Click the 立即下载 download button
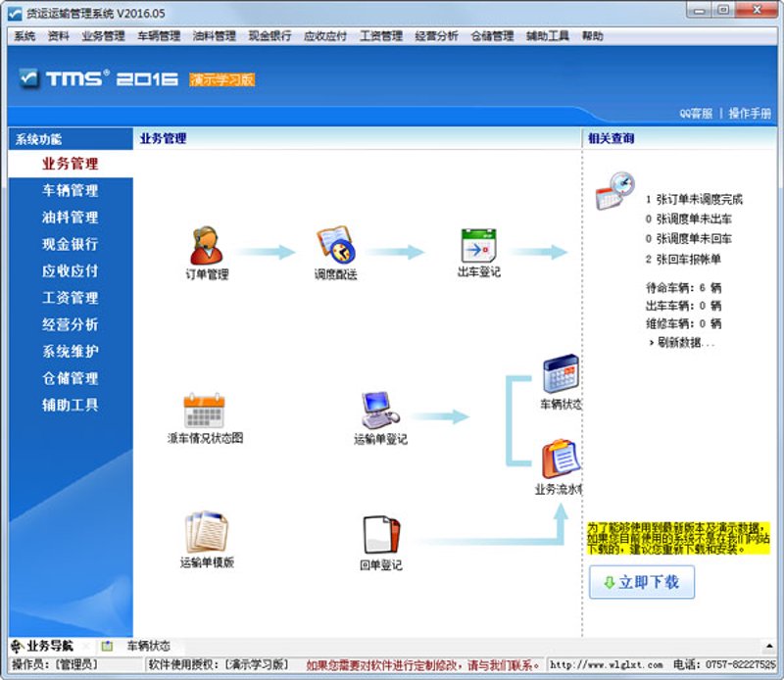The height and width of the screenshot is (680, 784). [642, 582]
